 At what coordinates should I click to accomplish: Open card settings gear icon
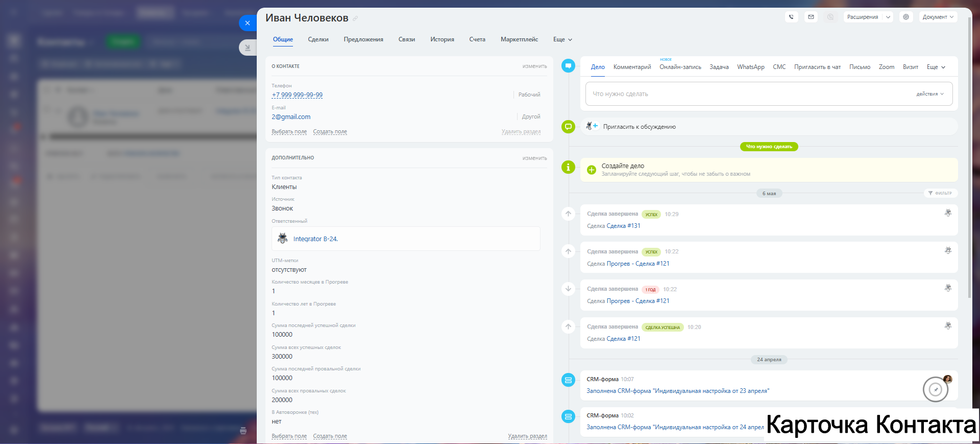pyautogui.click(x=906, y=17)
